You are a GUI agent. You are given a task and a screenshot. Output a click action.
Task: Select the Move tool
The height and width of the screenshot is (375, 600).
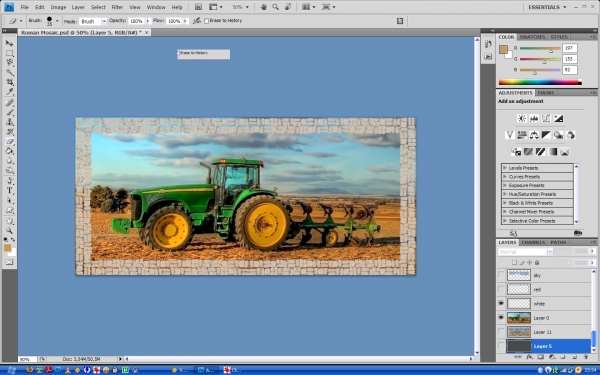coord(9,43)
